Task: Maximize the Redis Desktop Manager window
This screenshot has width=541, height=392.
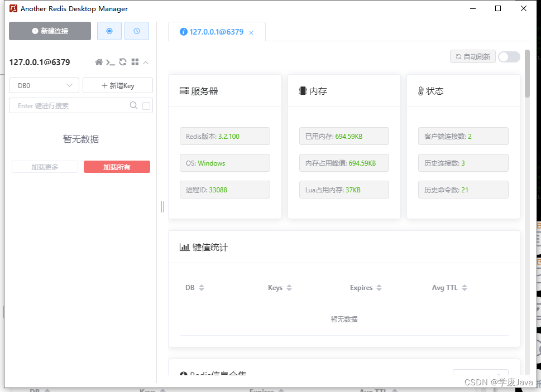Action: (x=498, y=8)
